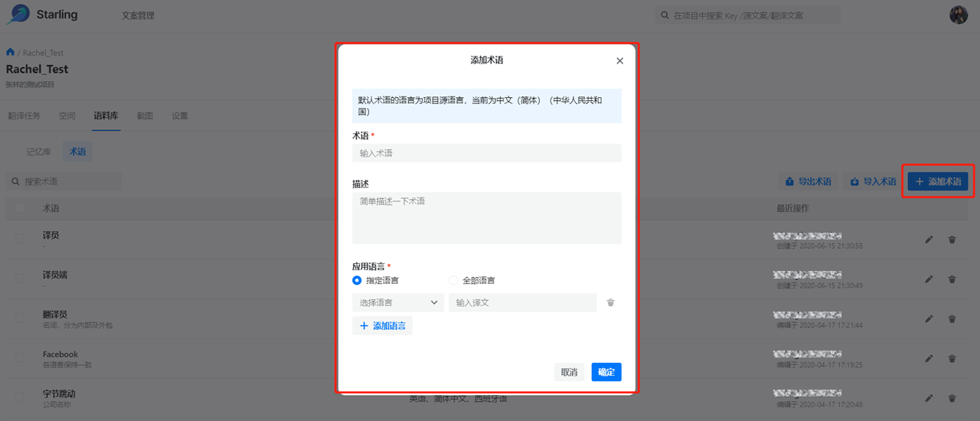This screenshot has height=421, width=980.
Task: Click the edit pencil for 译员 row
Action: click(x=929, y=240)
